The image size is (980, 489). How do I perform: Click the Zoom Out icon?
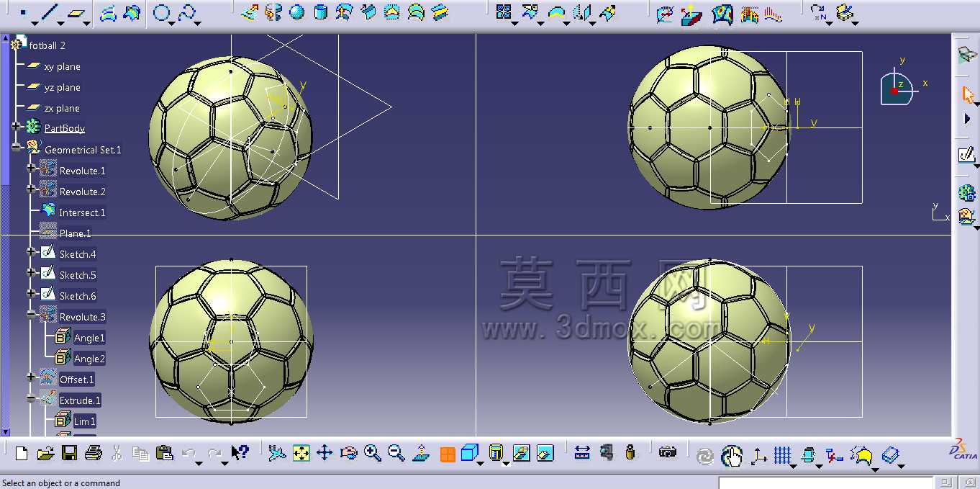point(396,453)
